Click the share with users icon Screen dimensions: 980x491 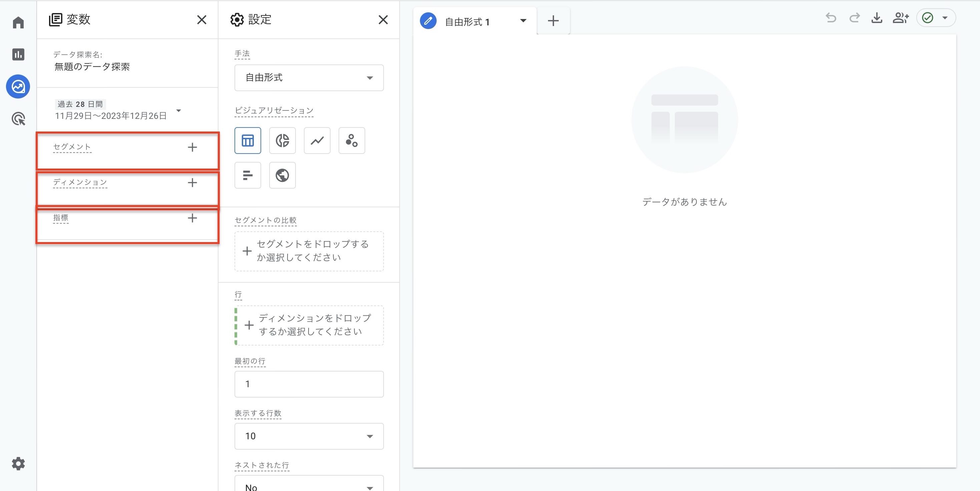point(901,18)
